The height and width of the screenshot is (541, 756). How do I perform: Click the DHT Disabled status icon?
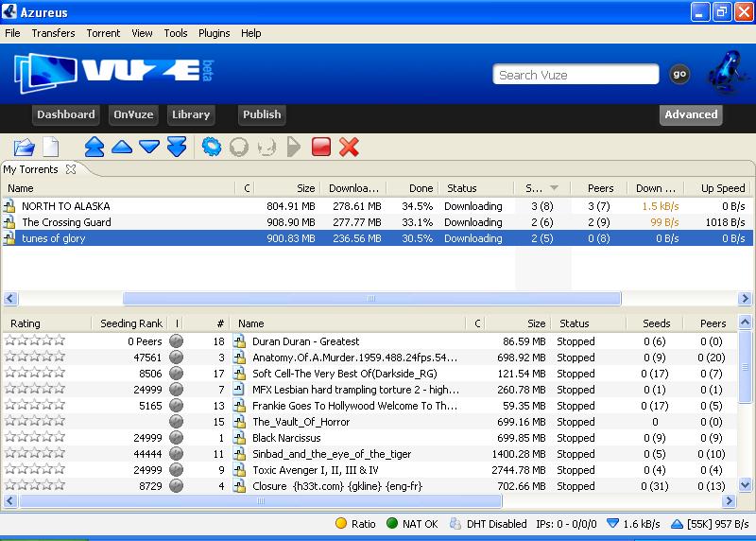[x=455, y=523]
